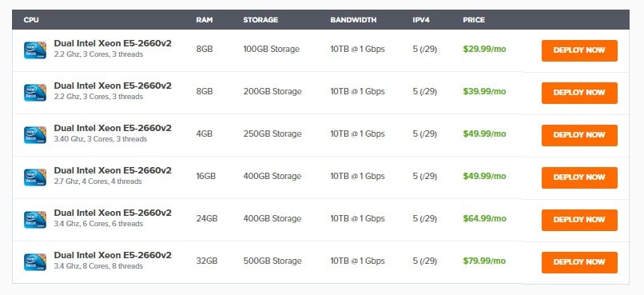Image resolution: width=644 pixels, height=295 pixels.
Task: Deploy the $79.99/mo server plan
Action: (579, 262)
